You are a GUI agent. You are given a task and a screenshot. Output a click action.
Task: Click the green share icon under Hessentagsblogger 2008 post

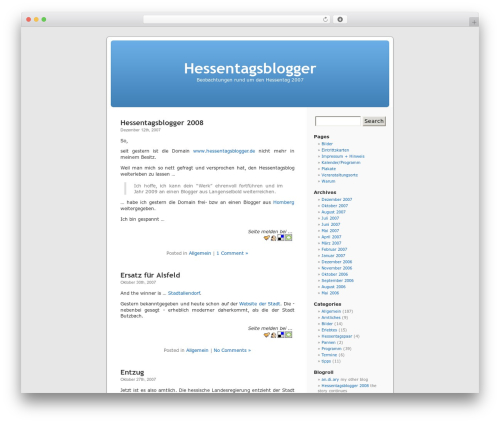tap(289, 238)
